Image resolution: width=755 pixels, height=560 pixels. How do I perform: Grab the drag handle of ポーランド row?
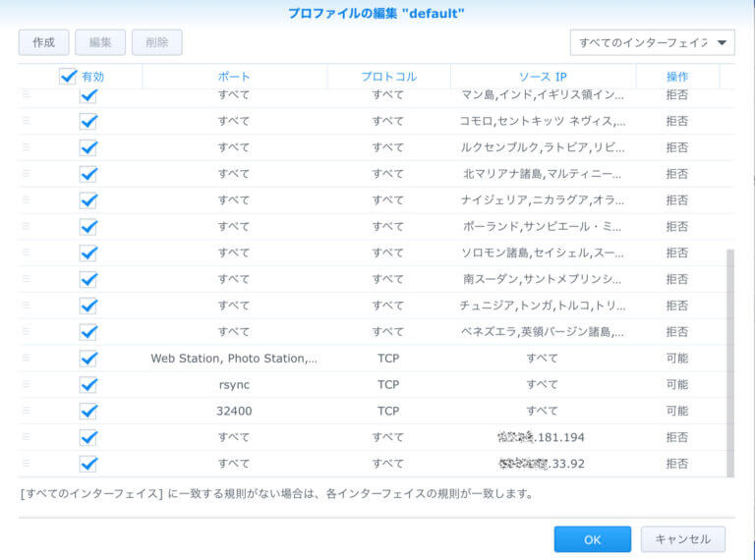[x=26, y=226]
